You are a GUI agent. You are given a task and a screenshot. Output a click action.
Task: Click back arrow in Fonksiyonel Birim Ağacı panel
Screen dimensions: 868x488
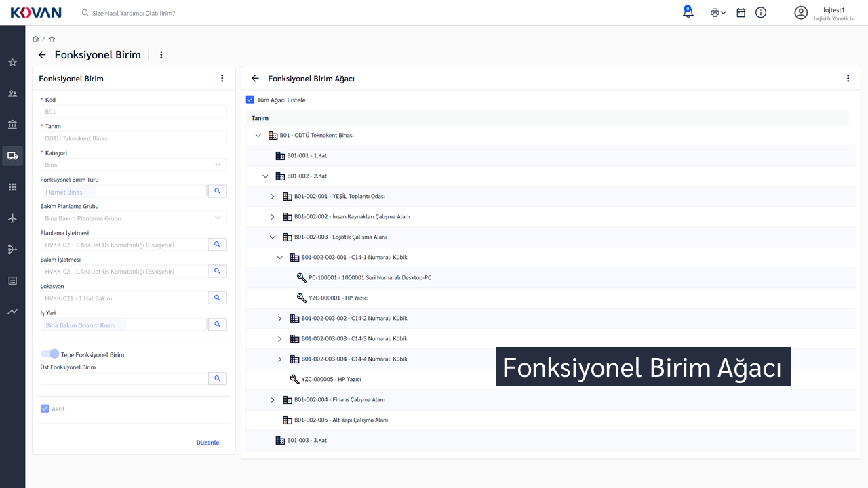255,79
